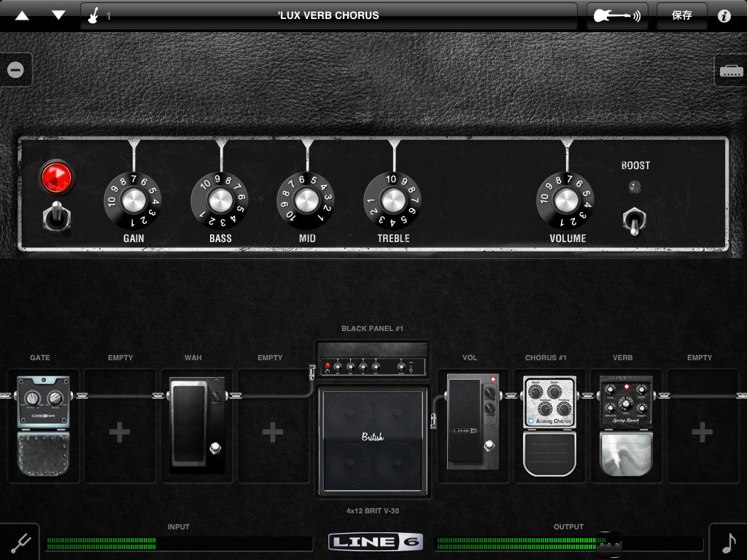Select the Analog Chorus pedal

point(549,426)
